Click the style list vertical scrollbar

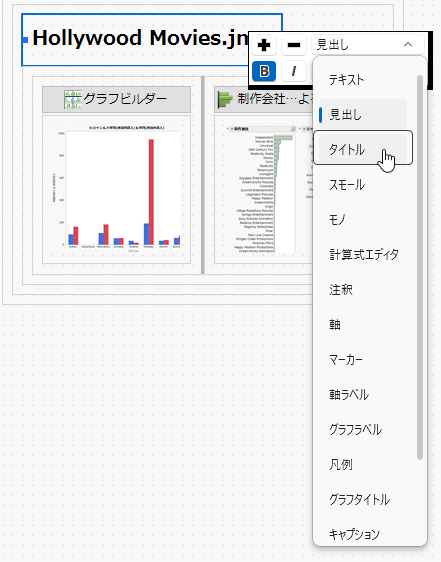pos(420,267)
